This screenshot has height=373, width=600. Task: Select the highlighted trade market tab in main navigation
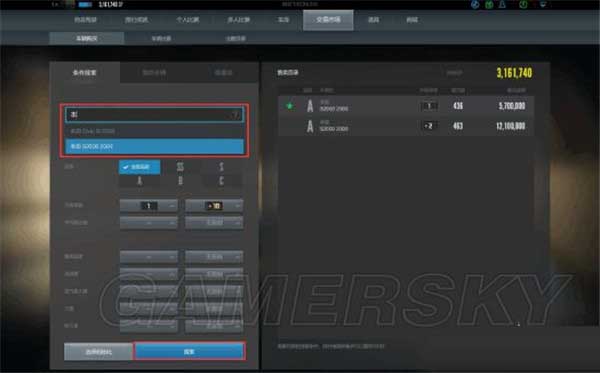click(328, 20)
